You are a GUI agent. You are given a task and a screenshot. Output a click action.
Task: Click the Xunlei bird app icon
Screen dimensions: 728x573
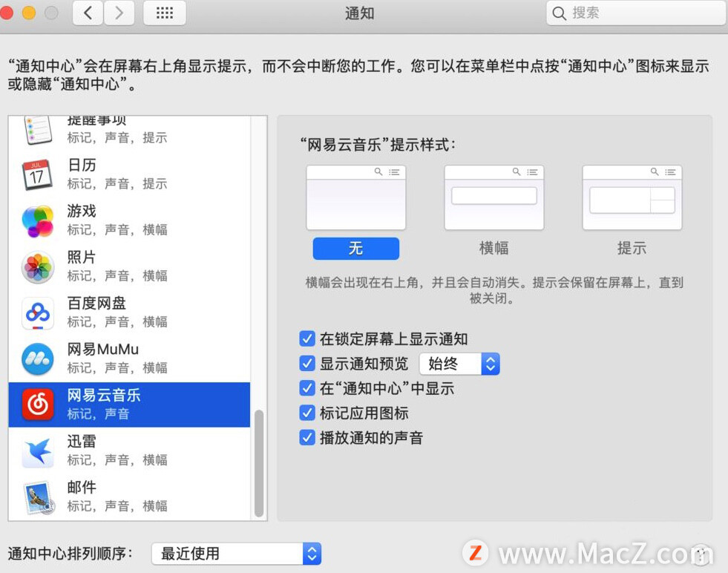click(x=38, y=451)
